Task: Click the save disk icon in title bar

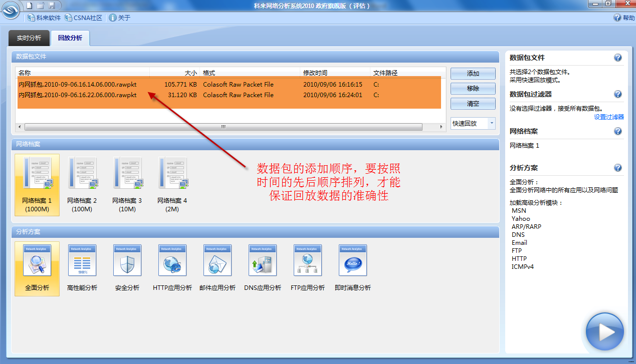Action: [x=52, y=6]
